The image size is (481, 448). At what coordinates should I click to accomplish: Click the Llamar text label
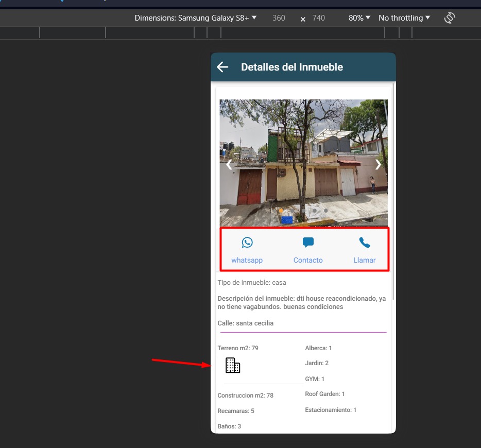(x=364, y=260)
